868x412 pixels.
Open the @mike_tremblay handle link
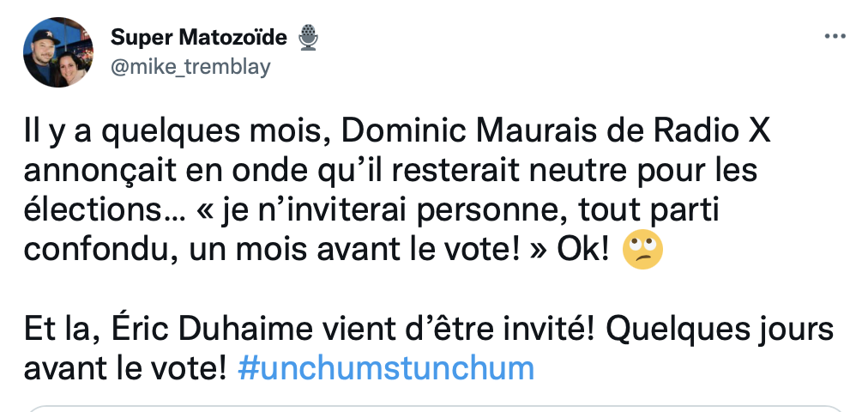point(190,67)
